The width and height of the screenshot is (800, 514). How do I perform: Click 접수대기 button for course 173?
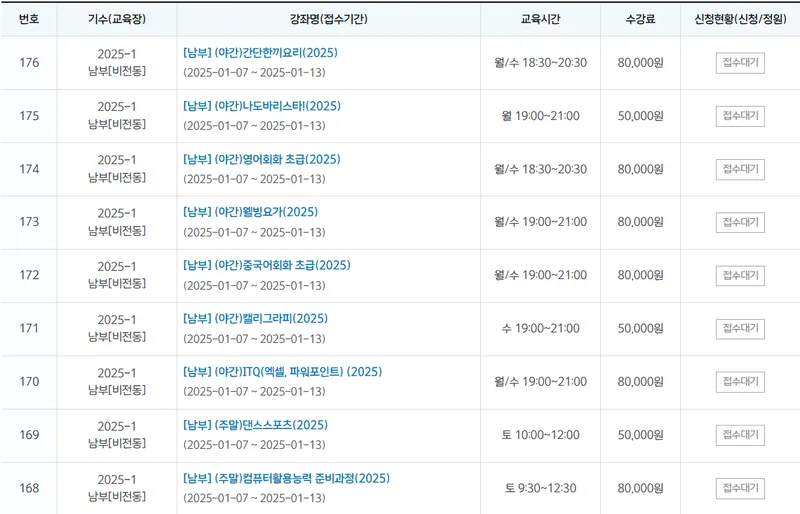click(740, 222)
